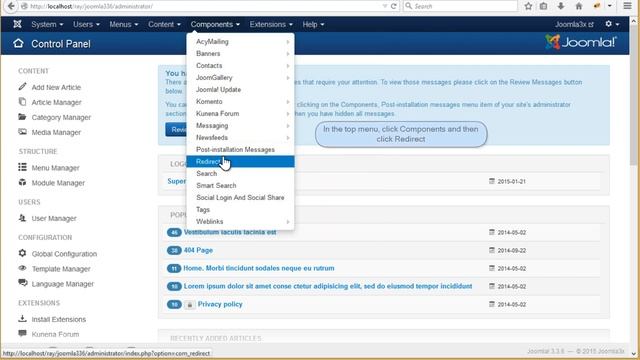Open the browser hamburger menu
The height and width of the screenshot is (360, 640).
(627, 6)
